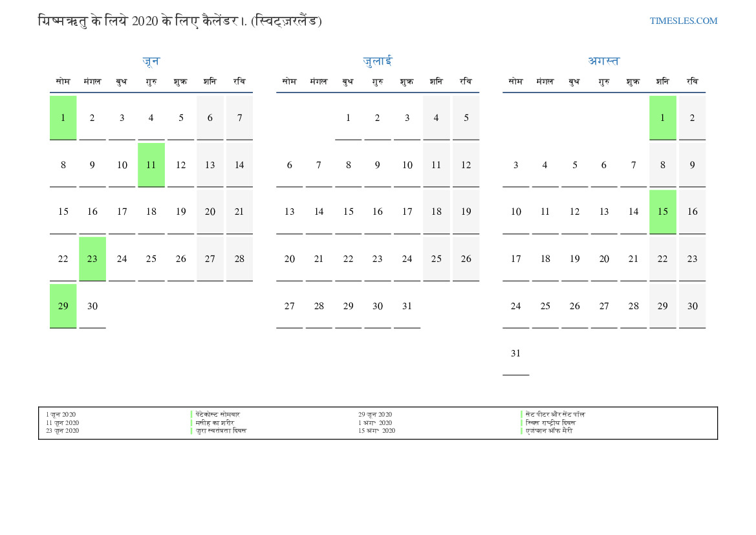Click the जून month heading
This screenshot has height=535, width=756.
pos(151,61)
